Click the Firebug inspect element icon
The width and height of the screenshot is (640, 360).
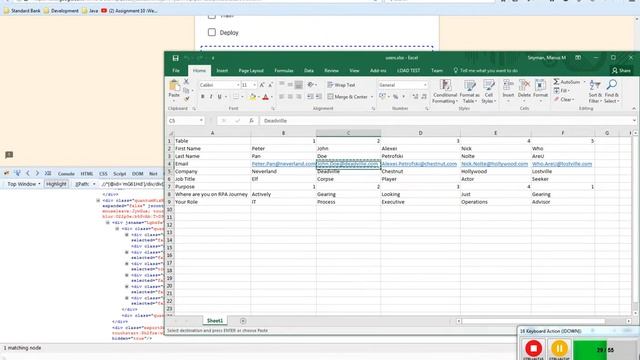(17, 173)
